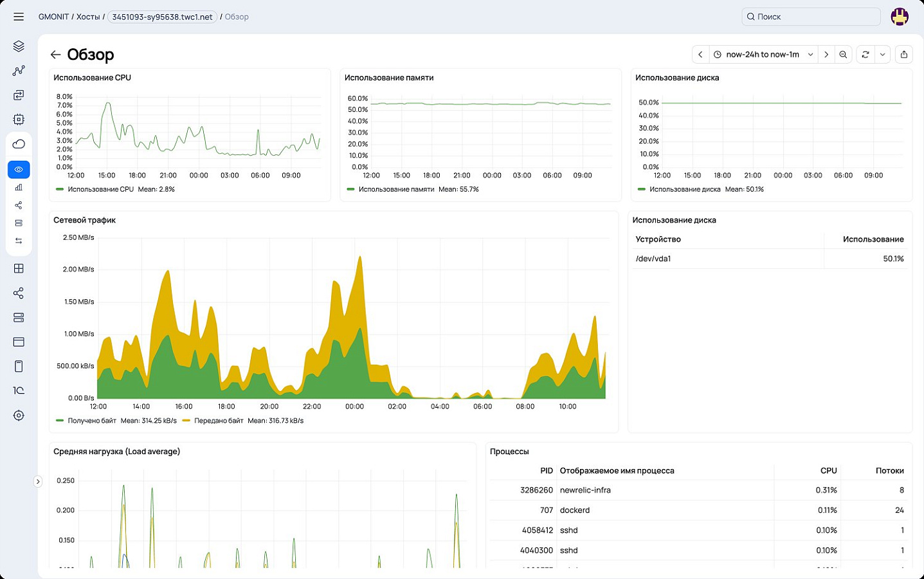
Task: Open the time range dropdown now-24h to now-1m
Action: 763,55
